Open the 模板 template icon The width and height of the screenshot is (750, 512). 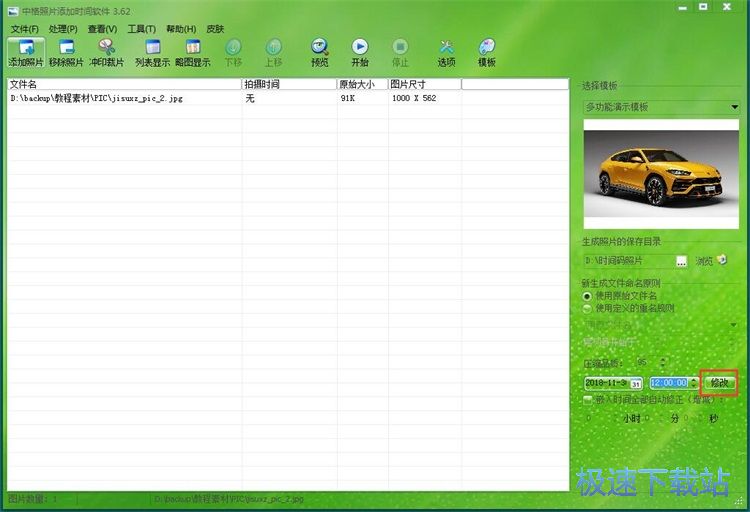pyautogui.click(x=486, y=52)
